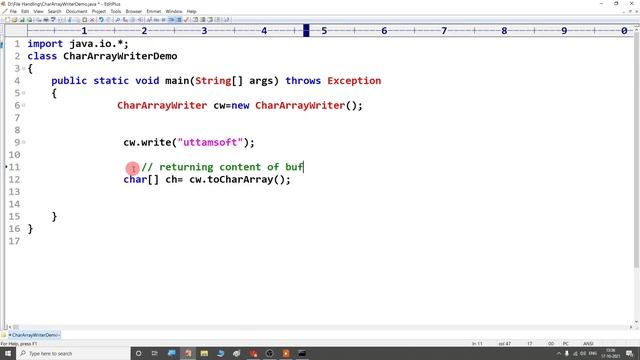Open the File menu

(13, 11)
